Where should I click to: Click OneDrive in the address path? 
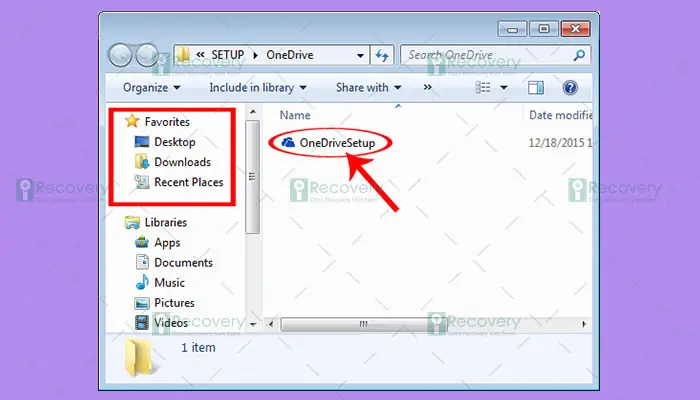pyautogui.click(x=290, y=55)
